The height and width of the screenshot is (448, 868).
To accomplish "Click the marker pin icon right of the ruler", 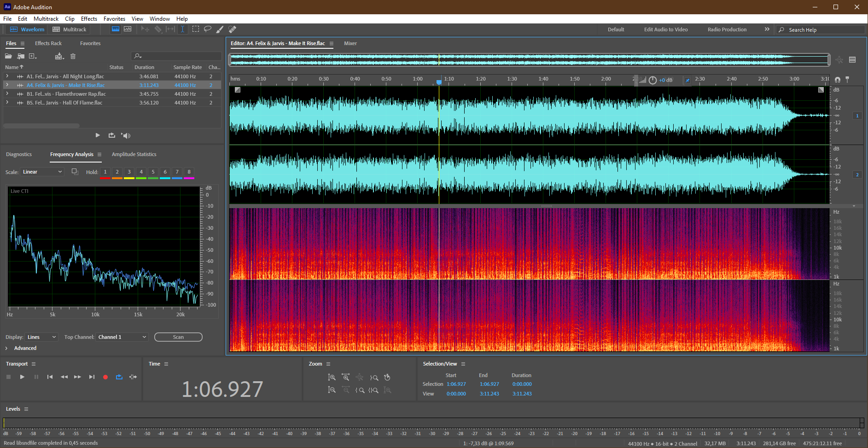I will [847, 79].
